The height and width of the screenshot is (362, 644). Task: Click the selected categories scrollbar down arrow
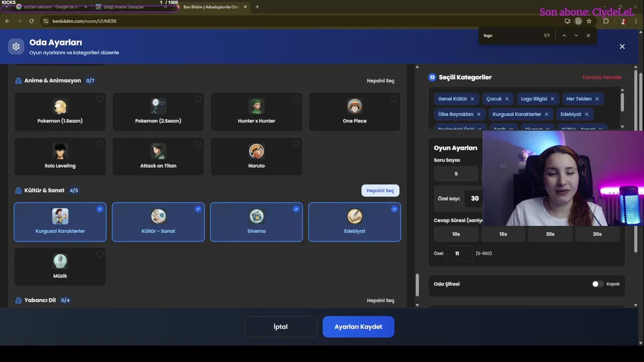[x=622, y=127]
